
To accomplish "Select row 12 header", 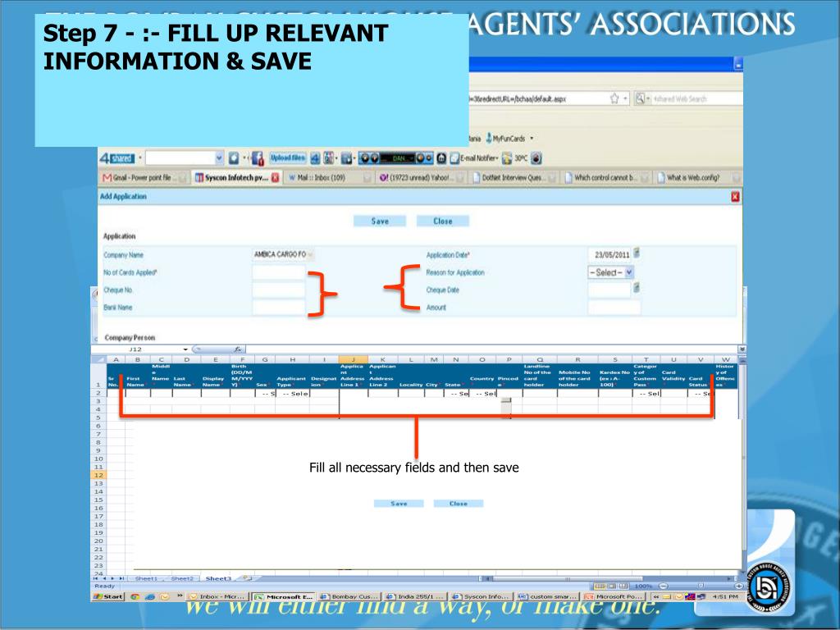I will point(98,475).
